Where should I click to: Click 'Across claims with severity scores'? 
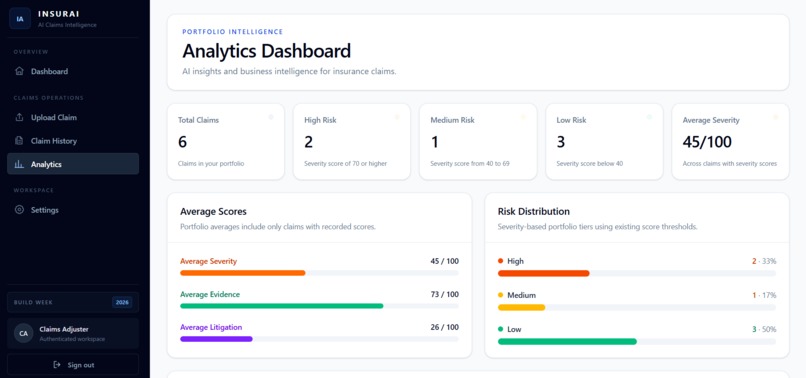pos(729,164)
